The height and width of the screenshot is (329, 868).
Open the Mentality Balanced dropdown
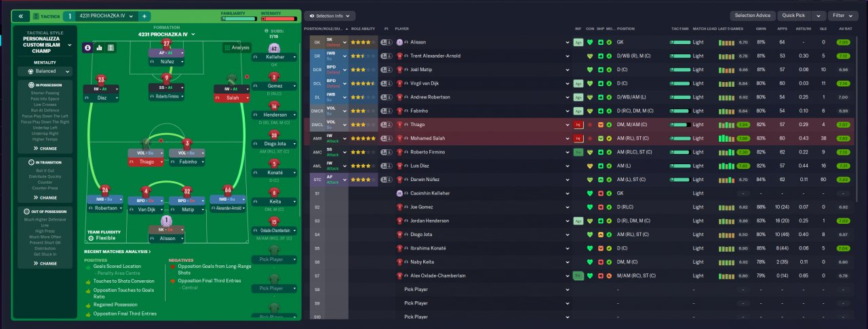coord(45,71)
